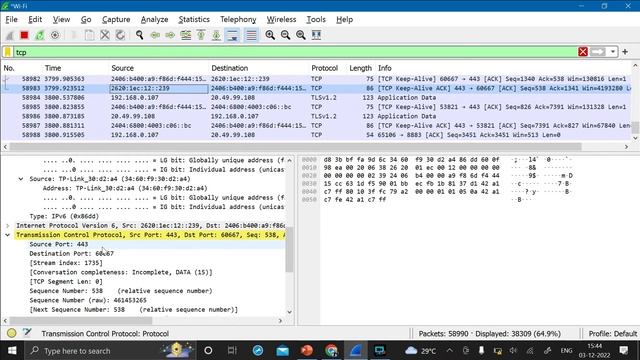
Task: Open the Wireless menu
Action: (281, 20)
